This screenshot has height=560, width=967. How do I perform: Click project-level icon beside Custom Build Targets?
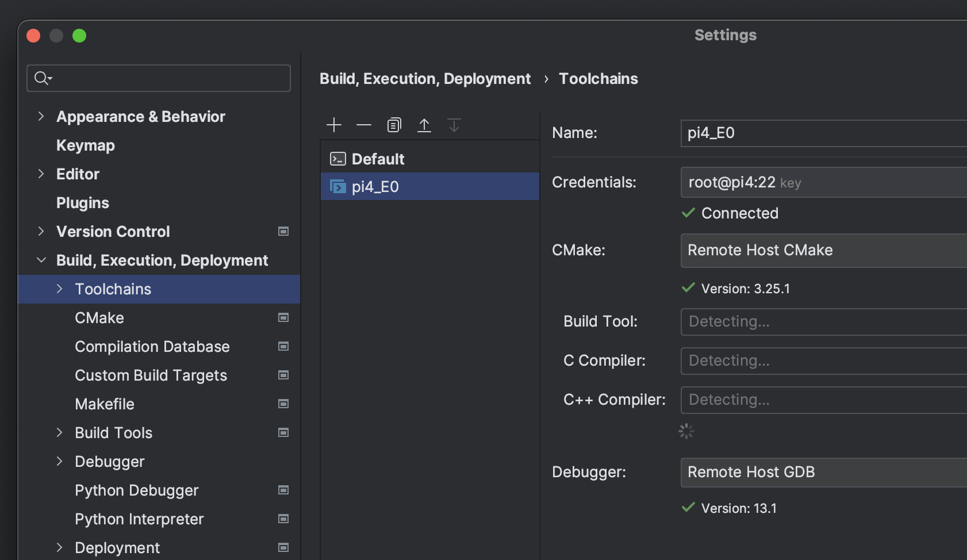tap(283, 375)
